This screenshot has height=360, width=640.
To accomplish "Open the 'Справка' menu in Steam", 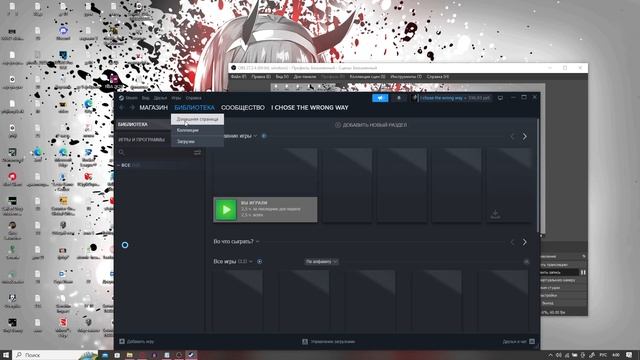I will [x=193, y=98].
